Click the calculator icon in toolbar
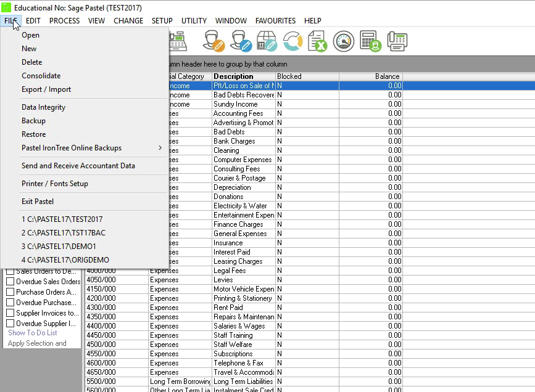Viewport: 535px width, 392px height. click(x=370, y=41)
